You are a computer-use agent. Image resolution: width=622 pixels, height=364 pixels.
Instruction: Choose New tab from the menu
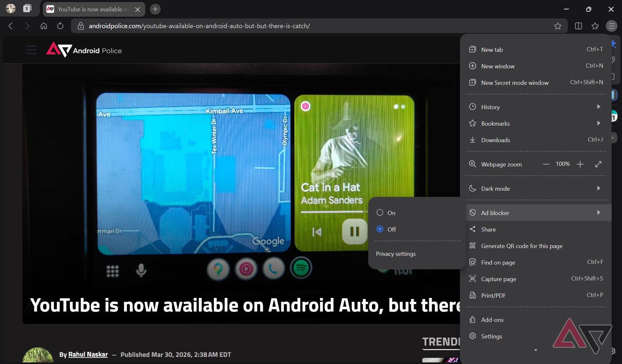pyautogui.click(x=536, y=50)
